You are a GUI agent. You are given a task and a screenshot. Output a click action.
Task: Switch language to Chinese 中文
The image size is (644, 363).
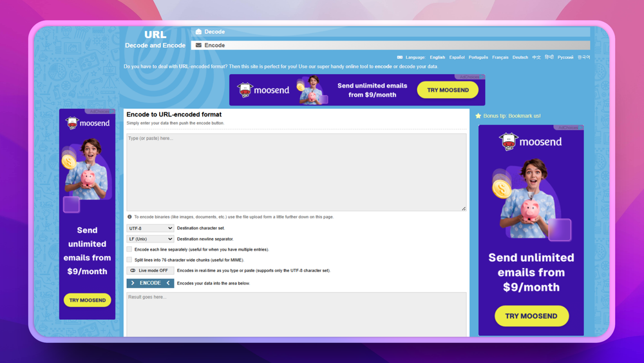click(x=536, y=57)
